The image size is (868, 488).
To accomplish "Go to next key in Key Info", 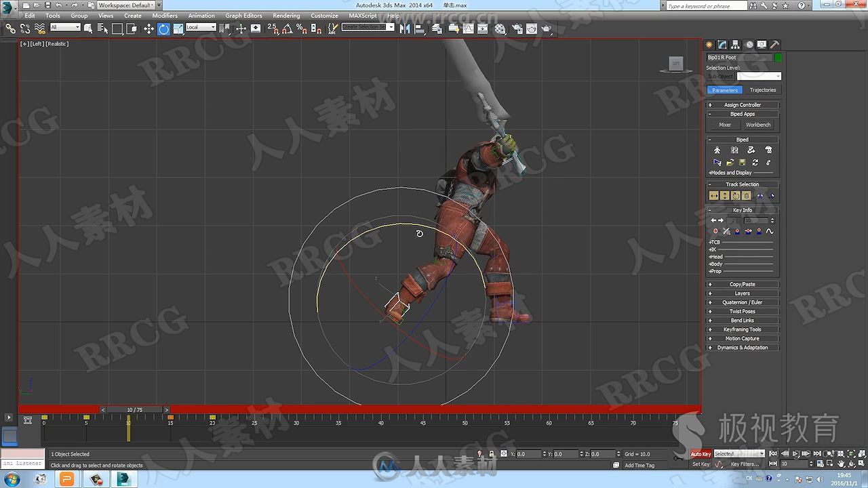I will pyautogui.click(x=721, y=220).
